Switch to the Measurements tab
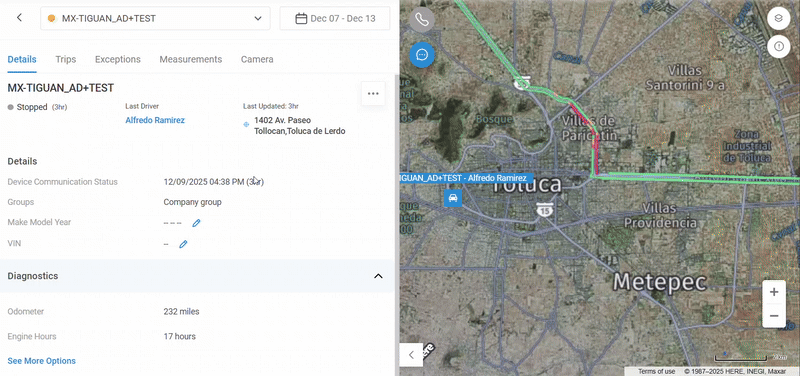This screenshot has height=376, width=800. tap(191, 59)
